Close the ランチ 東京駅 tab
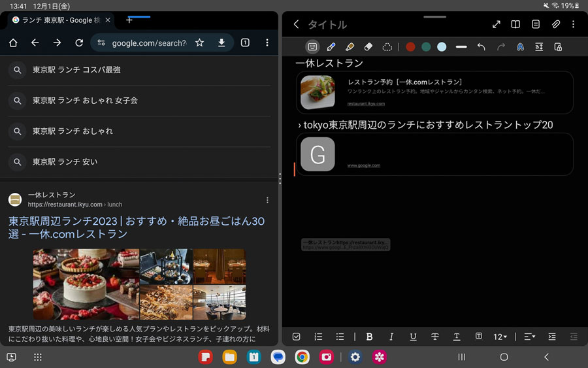 (x=108, y=20)
